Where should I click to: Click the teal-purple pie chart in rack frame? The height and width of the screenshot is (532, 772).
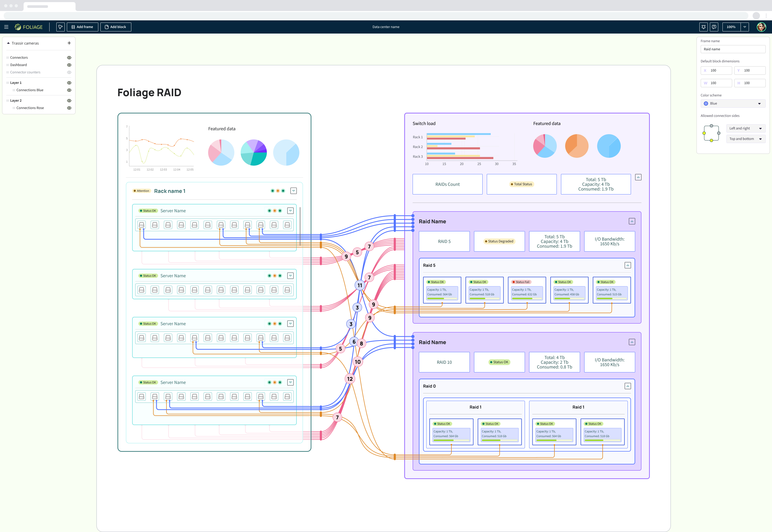click(254, 152)
